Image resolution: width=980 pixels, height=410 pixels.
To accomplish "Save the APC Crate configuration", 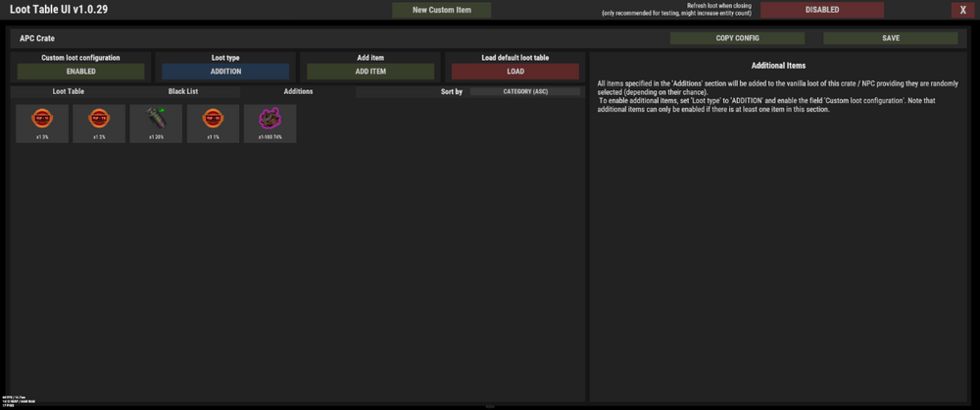I will point(891,38).
